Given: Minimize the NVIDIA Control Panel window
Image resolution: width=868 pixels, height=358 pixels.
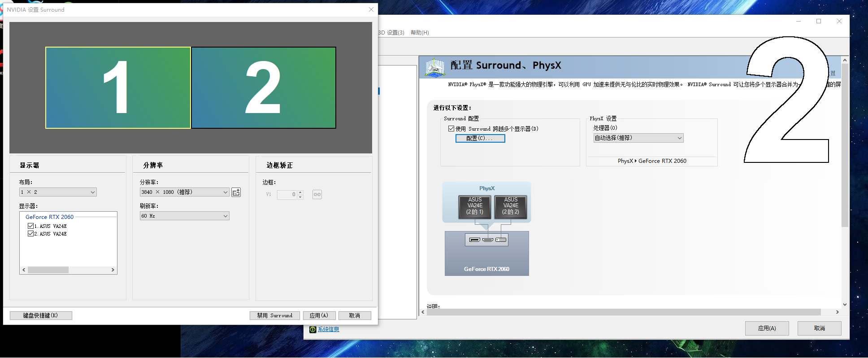Looking at the screenshot, I should click(799, 21).
